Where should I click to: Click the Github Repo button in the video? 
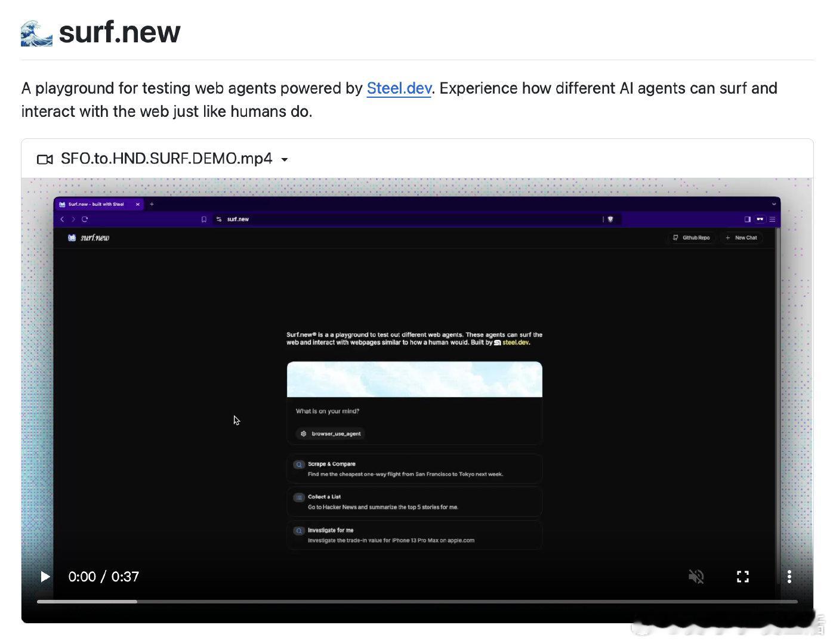[x=692, y=237]
